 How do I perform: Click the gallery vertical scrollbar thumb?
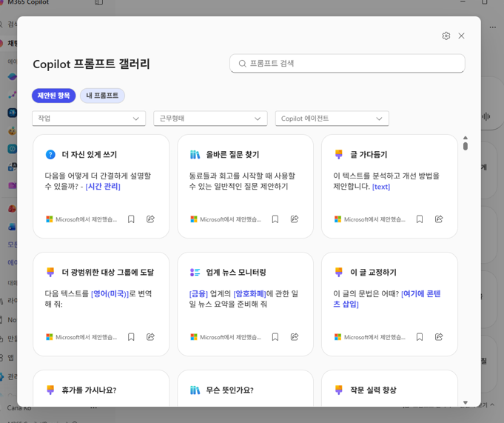[x=466, y=146]
